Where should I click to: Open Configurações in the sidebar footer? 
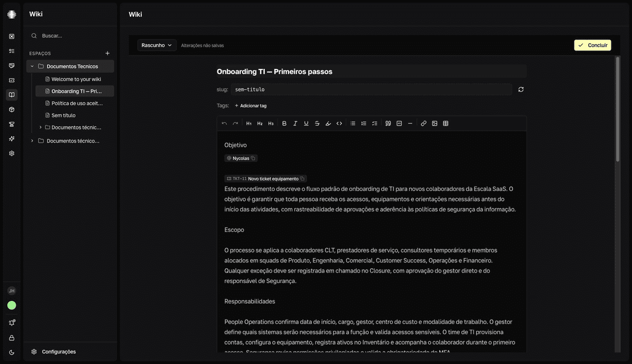point(70,352)
